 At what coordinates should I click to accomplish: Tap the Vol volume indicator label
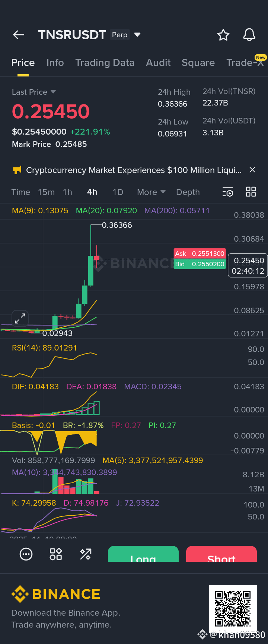pos(54,461)
